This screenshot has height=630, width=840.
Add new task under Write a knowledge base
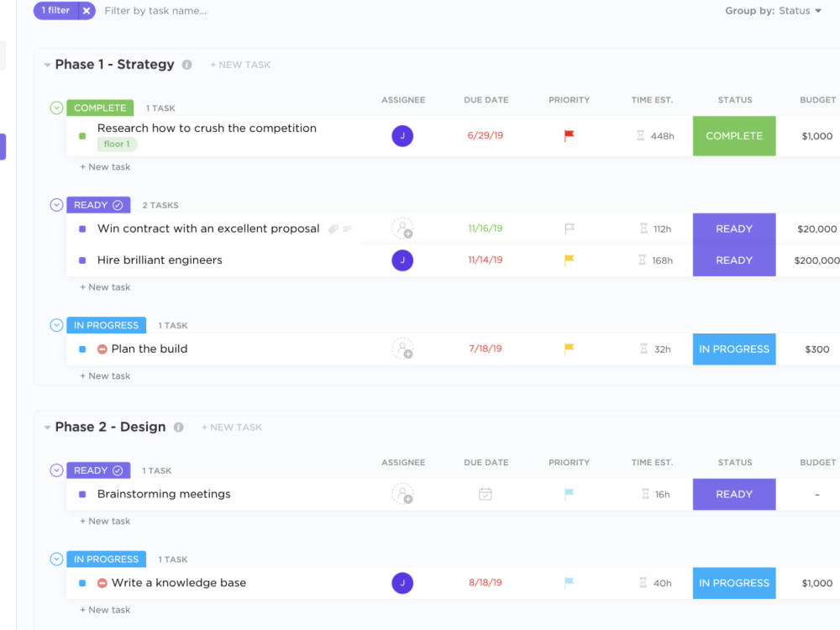[x=105, y=610]
